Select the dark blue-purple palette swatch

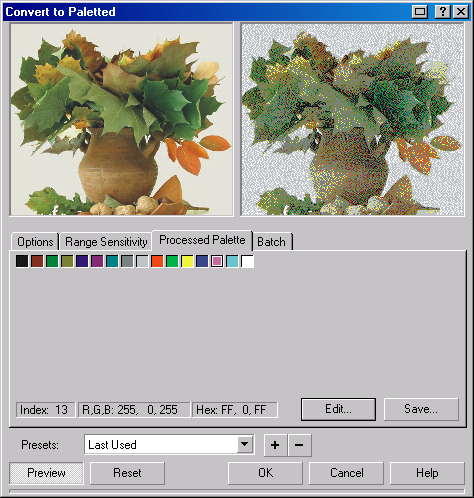(x=82, y=261)
